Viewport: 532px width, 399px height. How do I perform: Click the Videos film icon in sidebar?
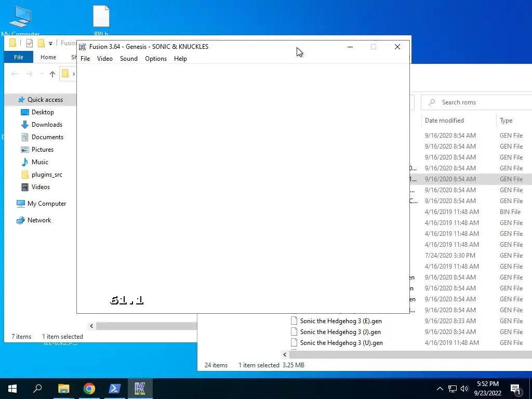pyautogui.click(x=25, y=187)
